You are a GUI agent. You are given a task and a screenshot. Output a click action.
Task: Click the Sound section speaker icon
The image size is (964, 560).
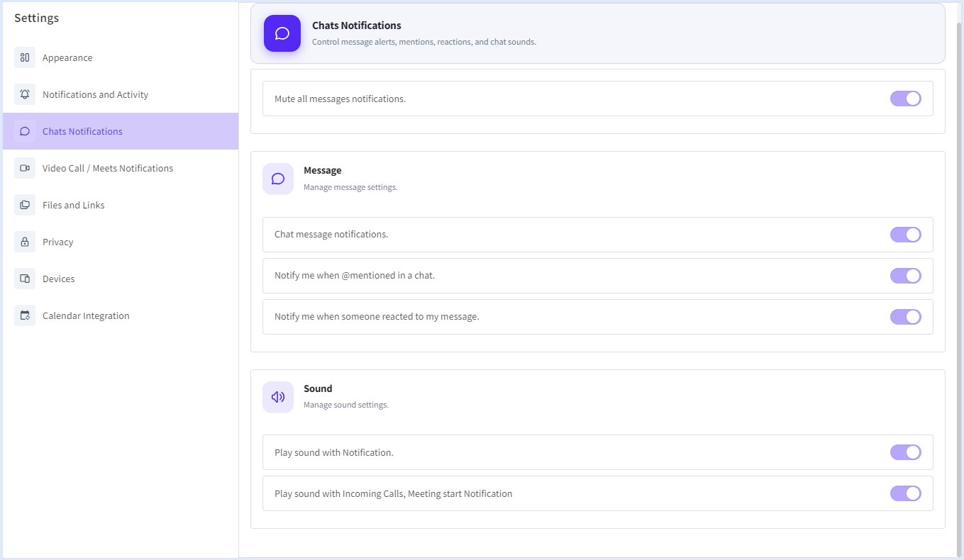click(x=278, y=397)
